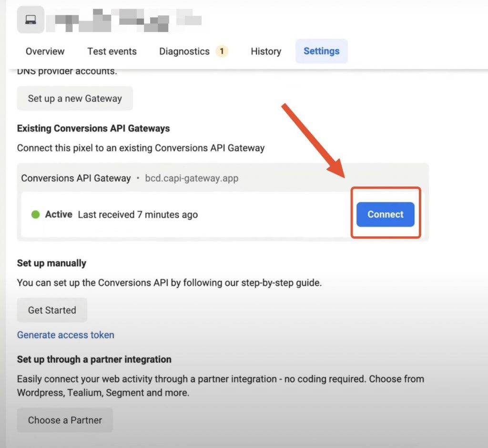Image resolution: width=488 pixels, height=448 pixels.
Task: Select the Settings tab
Action: (x=321, y=51)
